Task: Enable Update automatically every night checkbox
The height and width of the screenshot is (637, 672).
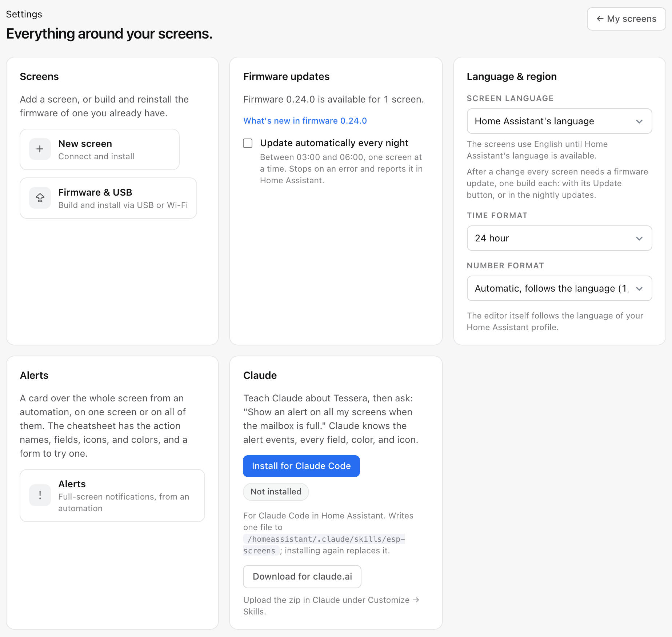Action: pos(248,143)
